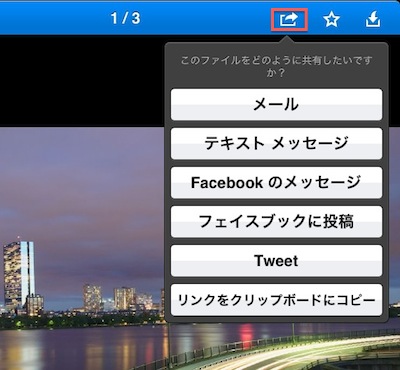Tap the 1 / 3 page counter
This screenshot has width=400, height=370.
click(126, 18)
